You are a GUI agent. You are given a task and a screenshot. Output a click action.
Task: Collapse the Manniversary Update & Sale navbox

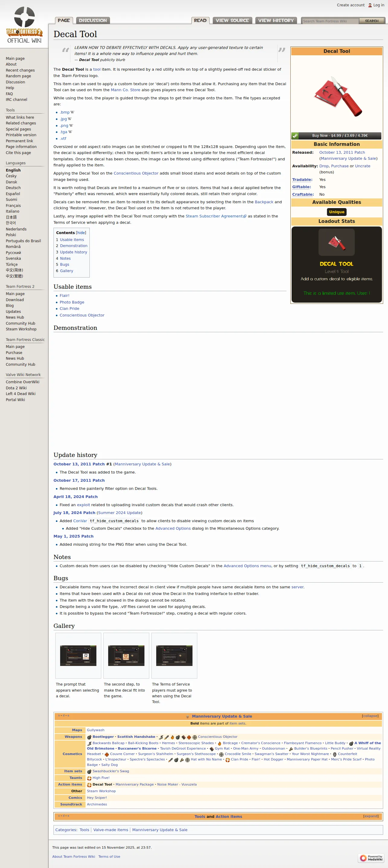[370, 716]
